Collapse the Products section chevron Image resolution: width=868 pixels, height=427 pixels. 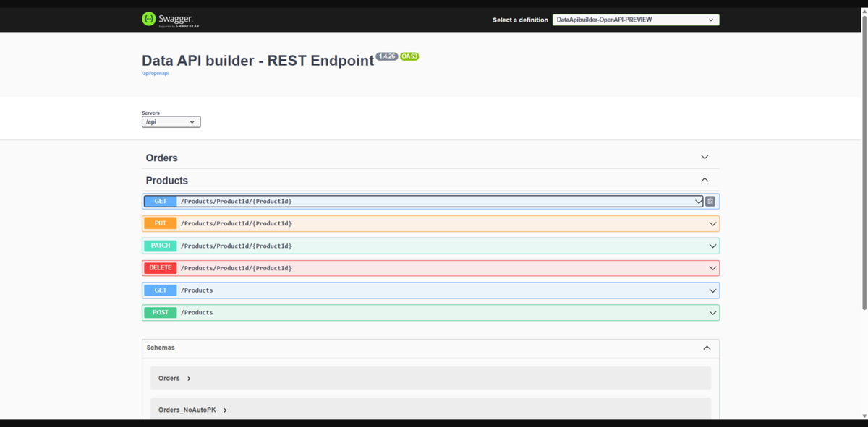pyautogui.click(x=705, y=180)
